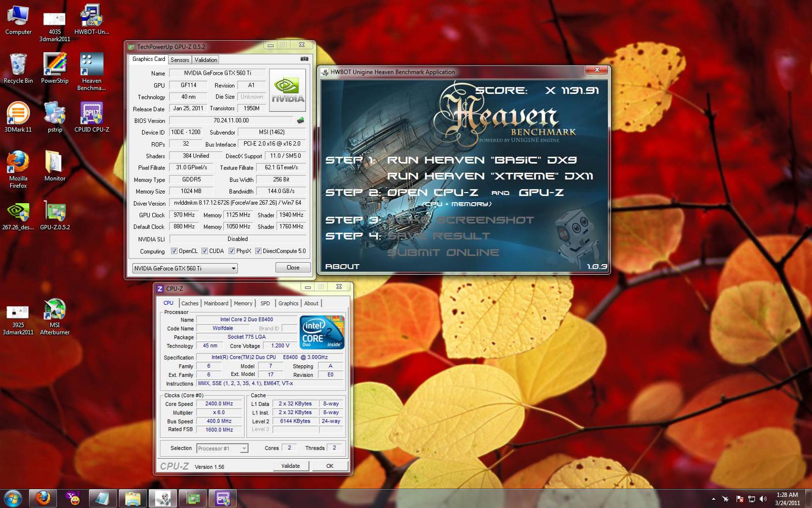
Task: Open the SPD tab in CPU-Z
Action: 265,303
